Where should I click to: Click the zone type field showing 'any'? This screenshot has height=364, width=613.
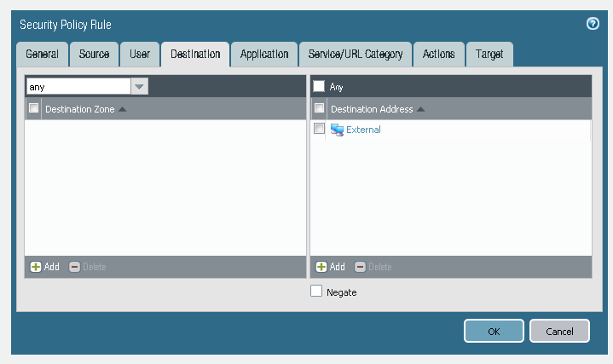pos(78,86)
